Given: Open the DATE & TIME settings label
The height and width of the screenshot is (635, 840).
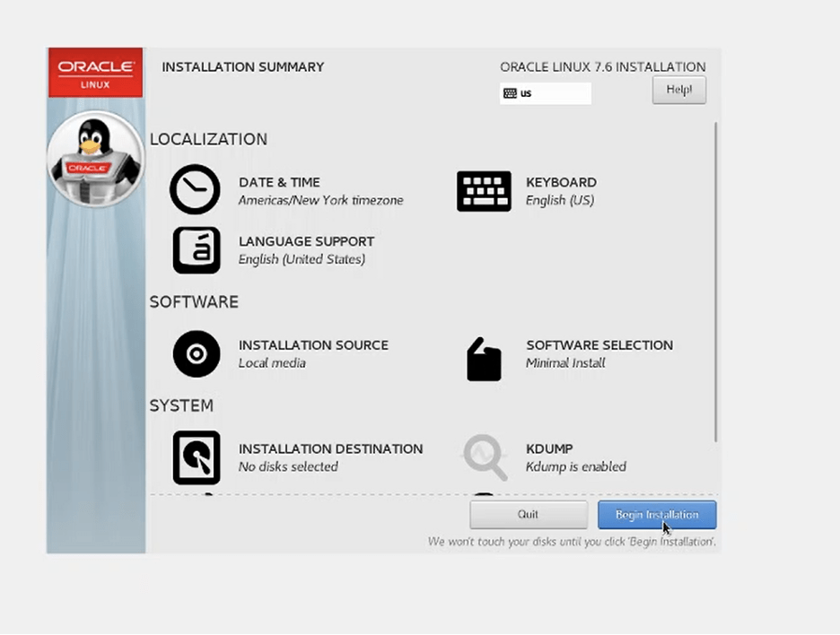Looking at the screenshot, I should coord(279,182).
